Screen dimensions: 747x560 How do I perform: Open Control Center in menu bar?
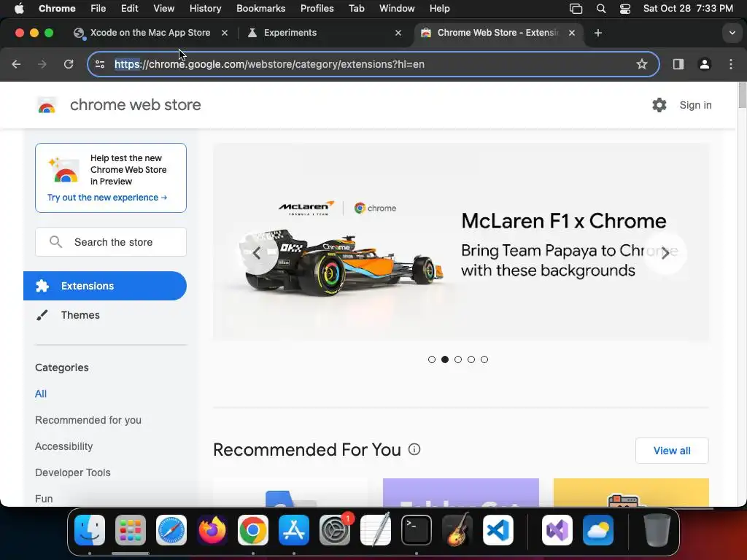click(x=625, y=9)
